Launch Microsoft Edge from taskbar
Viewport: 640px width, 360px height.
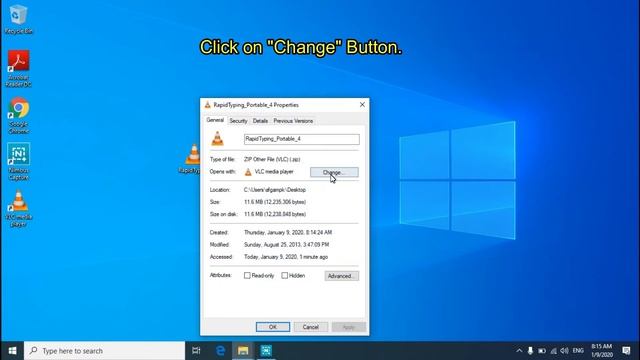(220, 351)
